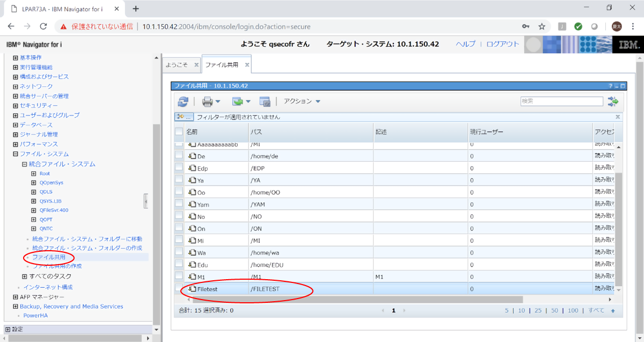Bookmark this page with the star icon
Screen dimensions: 644x342
coord(541,26)
